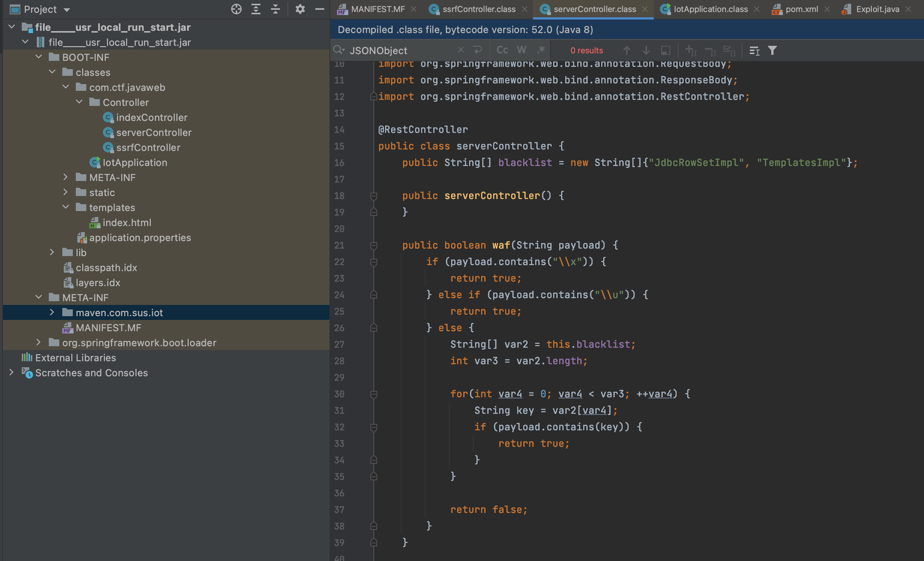Expand org.springframework.boot.loader folder
Image resolution: width=924 pixels, height=561 pixels.
click(x=39, y=342)
